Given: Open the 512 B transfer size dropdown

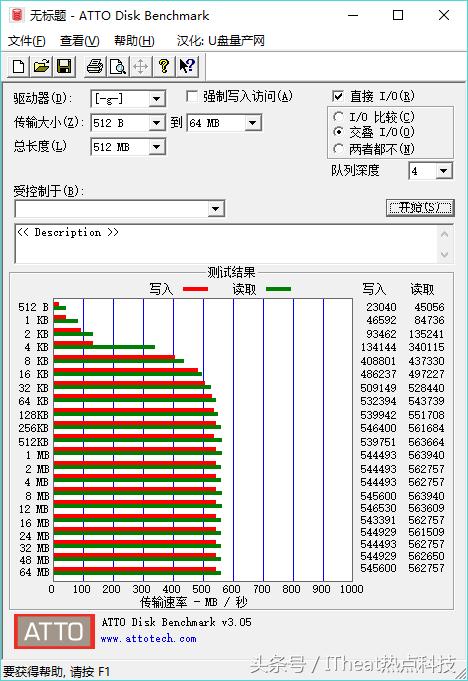Looking at the screenshot, I should pyautogui.click(x=156, y=123).
